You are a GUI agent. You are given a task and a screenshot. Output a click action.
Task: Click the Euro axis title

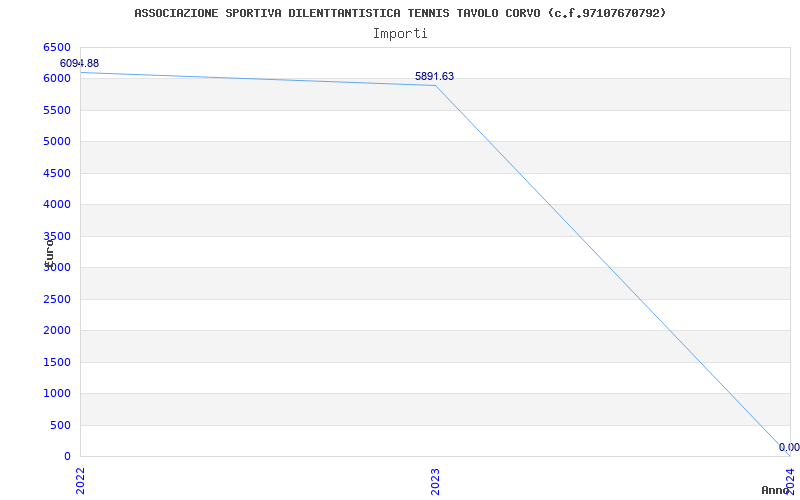49,253
